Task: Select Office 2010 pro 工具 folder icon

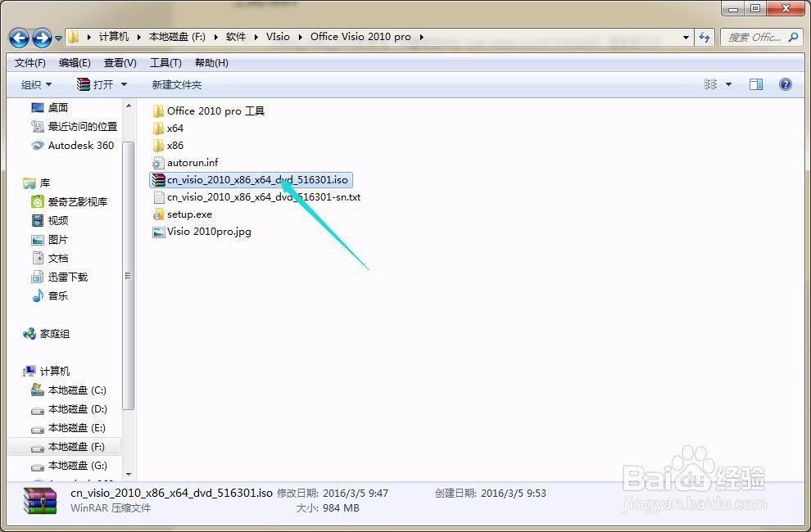Action: click(x=158, y=110)
